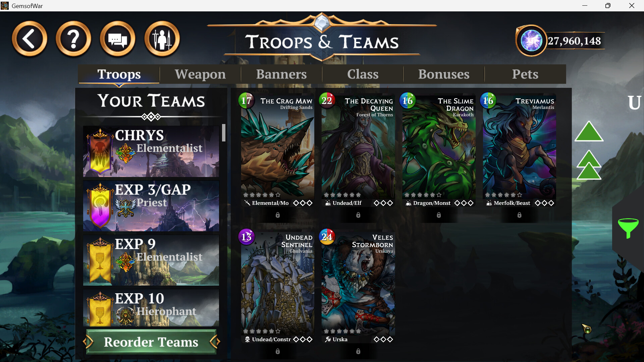Open the help question mark icon
The width and height of the screenshot is (644, 362).
73,39
